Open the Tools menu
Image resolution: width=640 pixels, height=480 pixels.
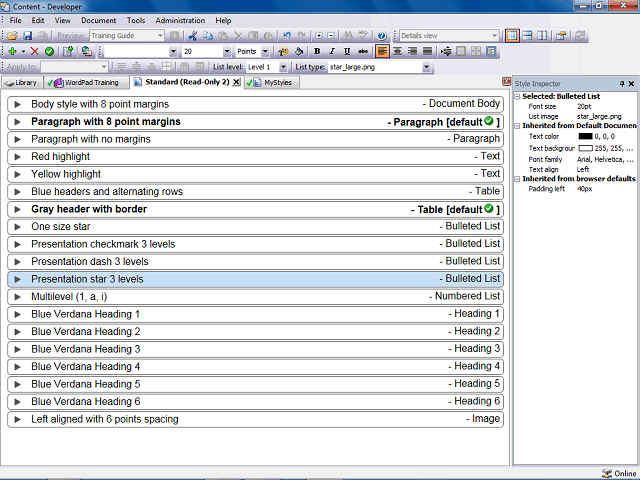click(136, 20)
